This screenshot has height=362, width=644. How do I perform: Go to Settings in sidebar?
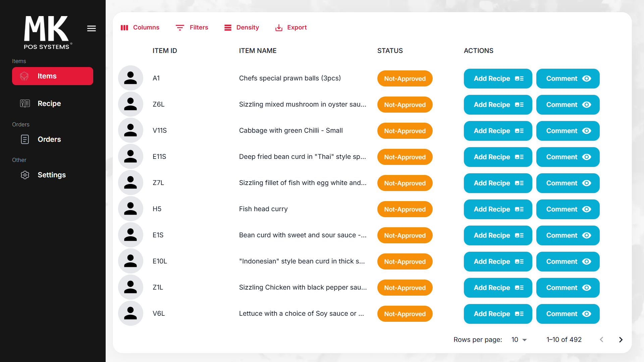click(x=51, y=175)
